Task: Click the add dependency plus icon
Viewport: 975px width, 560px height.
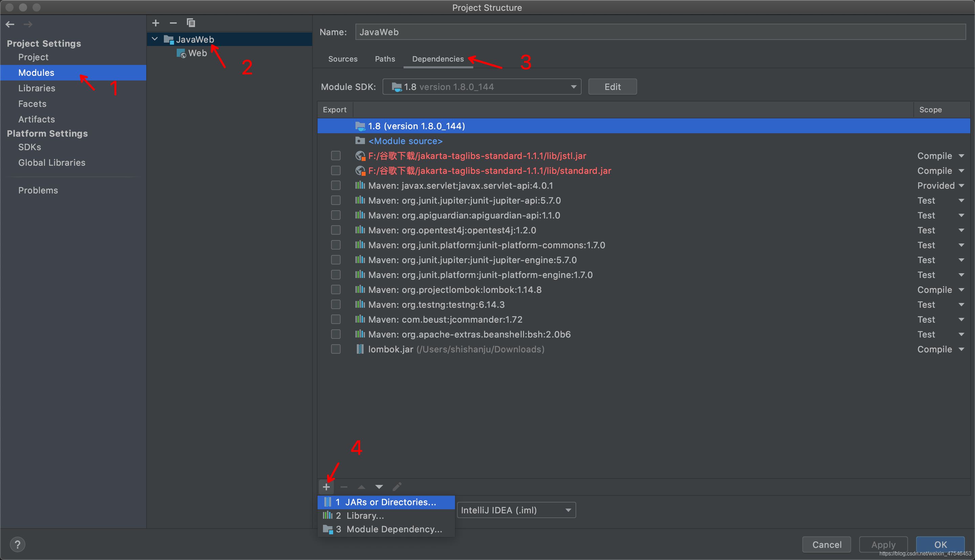Action: 326,486
